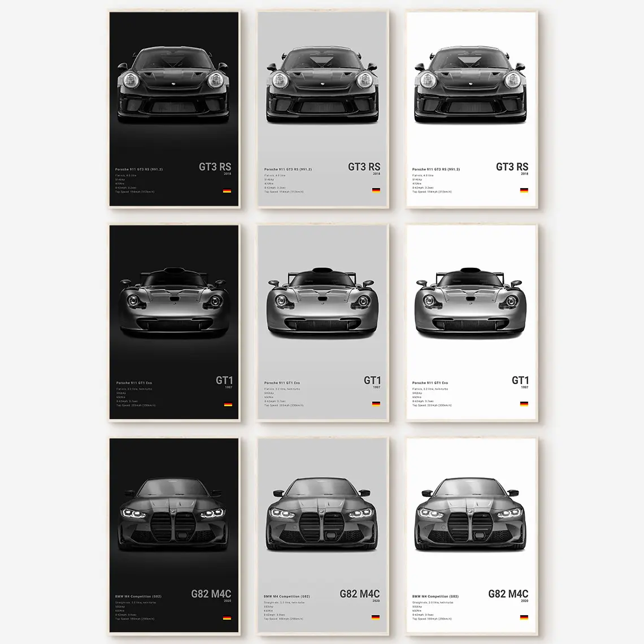This screenshot has height=644, width=644.
Task: Click "BMW M4 Competition (G82)" on white poster
Action: pos(436,597)
